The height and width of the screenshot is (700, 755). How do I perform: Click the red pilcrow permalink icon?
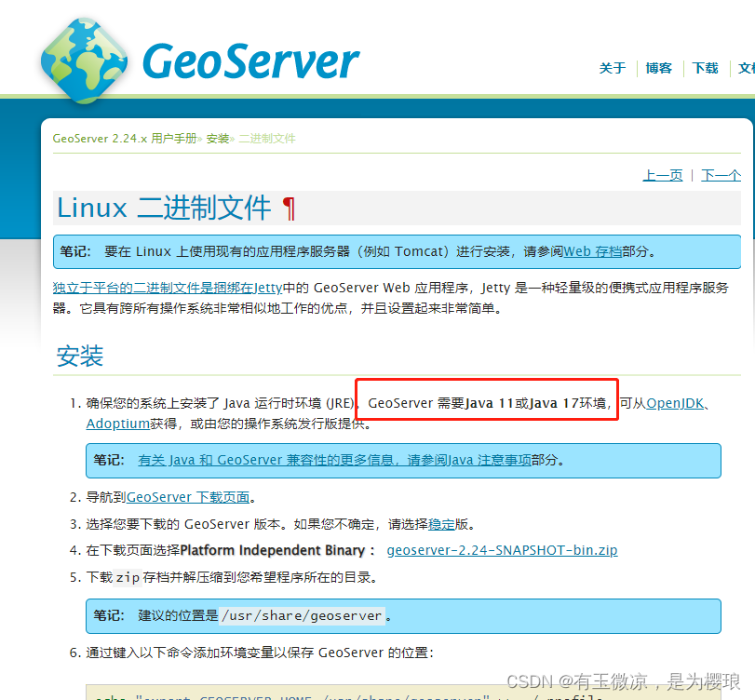[x=289, y=209]
